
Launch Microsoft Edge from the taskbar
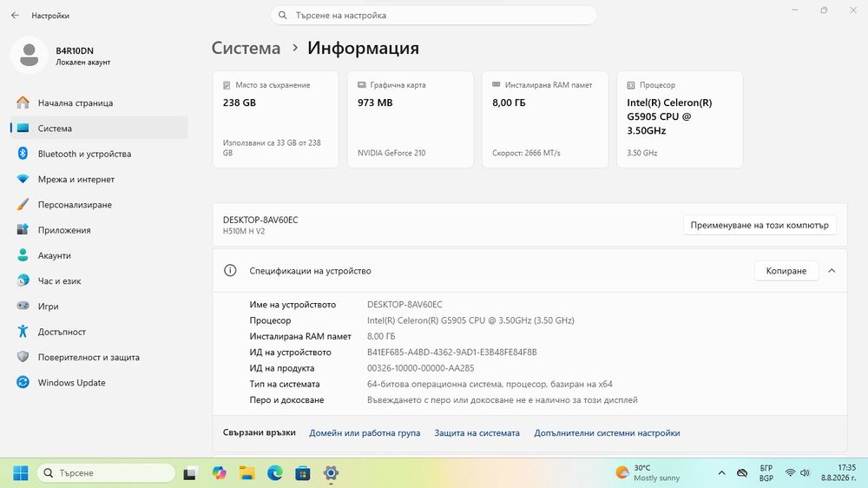274,473
